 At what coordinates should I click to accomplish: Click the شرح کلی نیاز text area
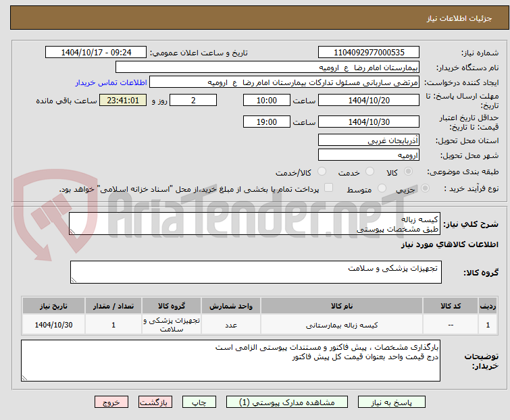(x=255, y=224)
